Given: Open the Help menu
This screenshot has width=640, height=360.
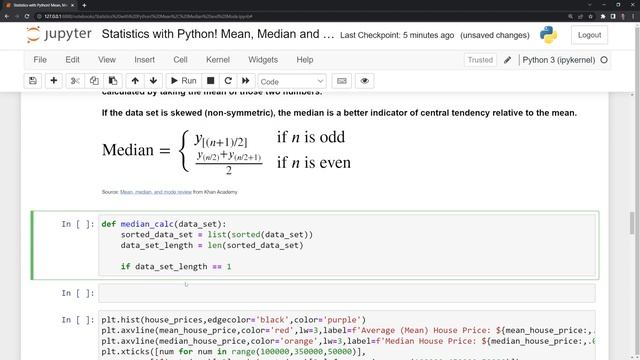Looking at the screenshot, I should (305, 60).
